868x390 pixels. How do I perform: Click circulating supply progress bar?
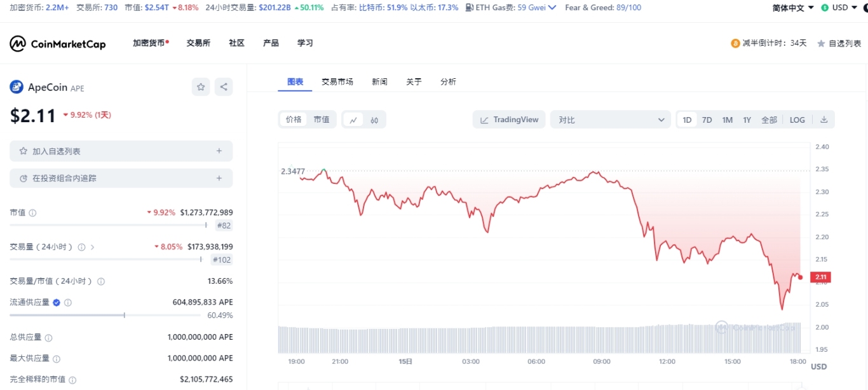pyautogui.click(x=106, y=315)
